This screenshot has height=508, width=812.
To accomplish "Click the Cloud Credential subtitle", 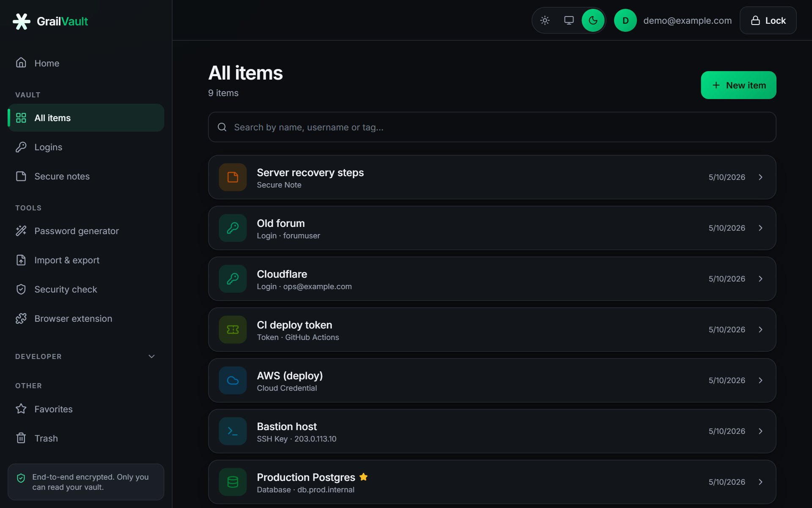I will point(287,388).
